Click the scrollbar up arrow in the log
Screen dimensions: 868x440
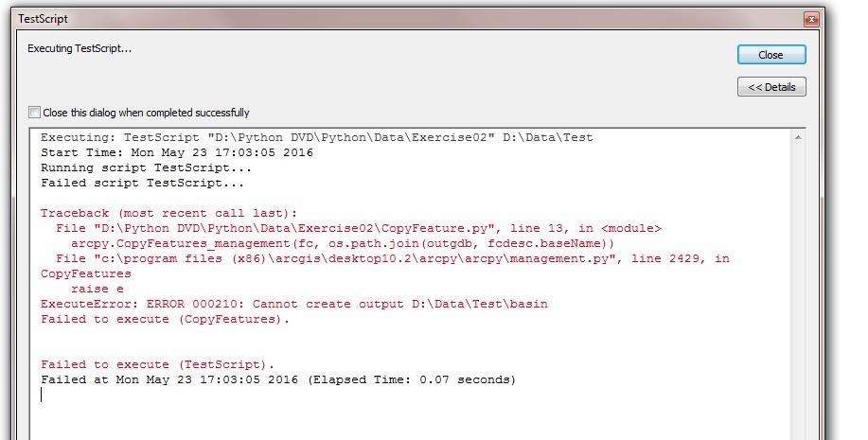[x=798, y=137]
